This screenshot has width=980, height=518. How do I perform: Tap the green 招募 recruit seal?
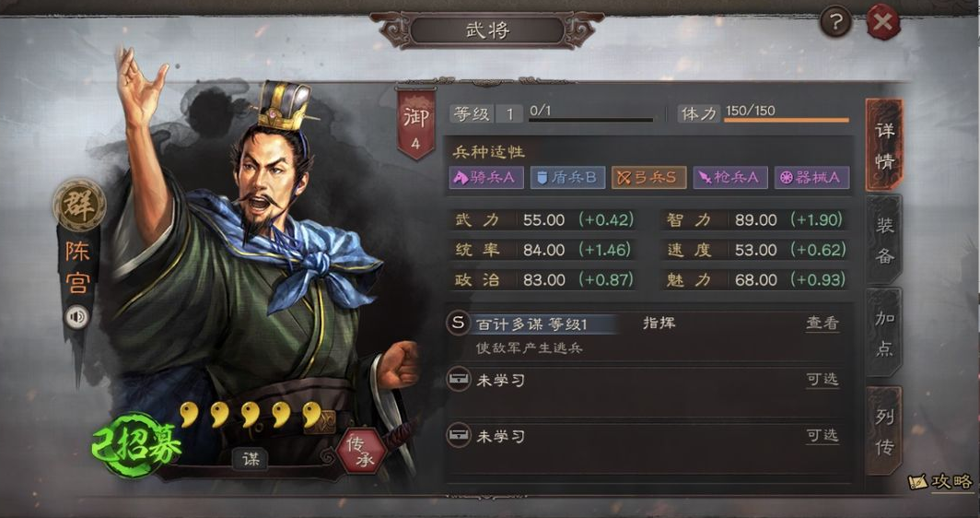(136, 445)
